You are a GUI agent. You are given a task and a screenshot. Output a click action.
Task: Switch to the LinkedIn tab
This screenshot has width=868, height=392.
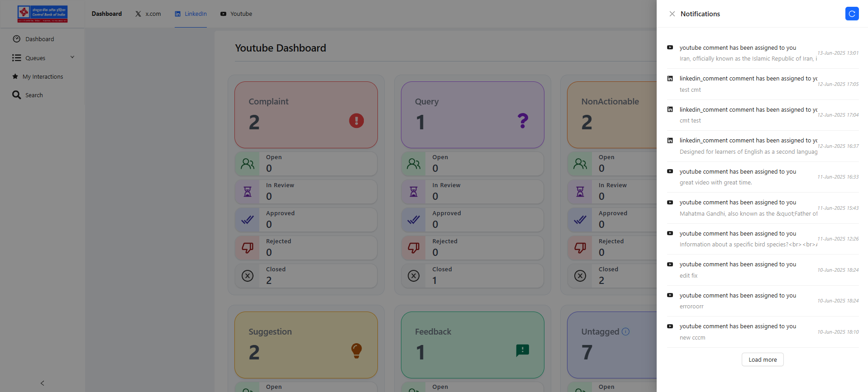[x=191, y=14]
